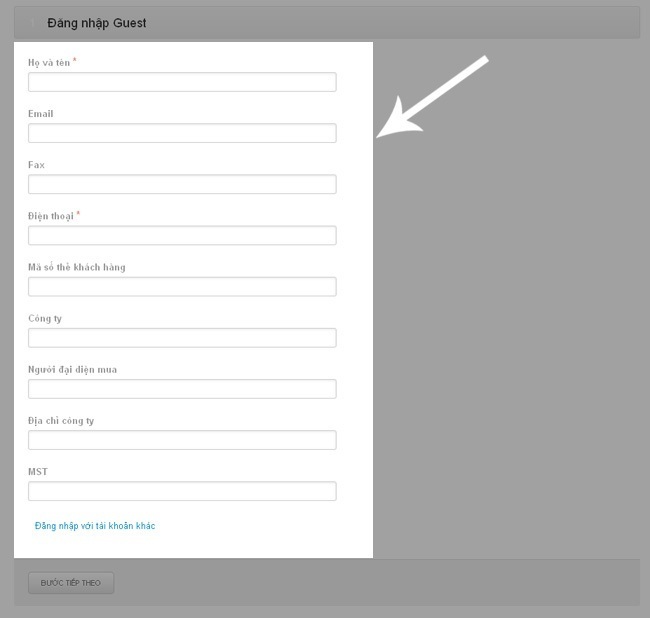Click the Mã số thẻ khách hàng label

[77, 267]
